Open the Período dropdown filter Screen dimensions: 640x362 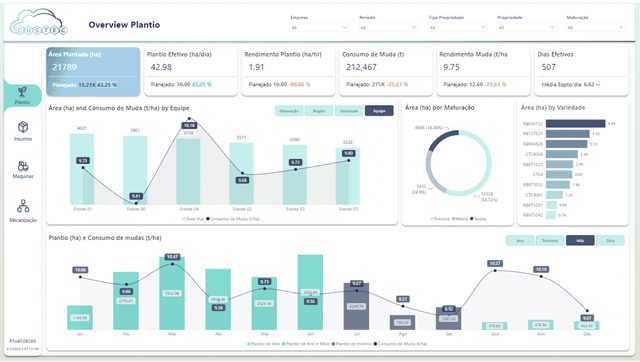click(388, 27)
